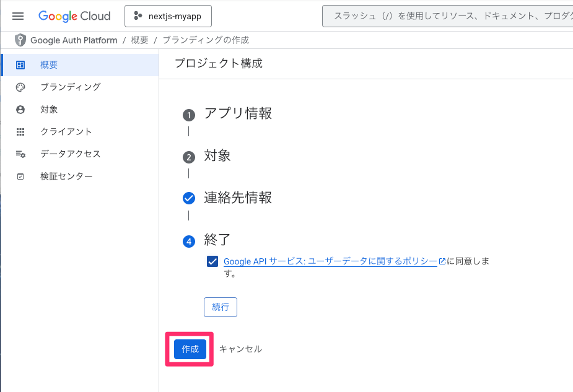Open the 検証センター sidebar section
The width and height of the screenshot is (573, 392).
click(x=67, y=176)
